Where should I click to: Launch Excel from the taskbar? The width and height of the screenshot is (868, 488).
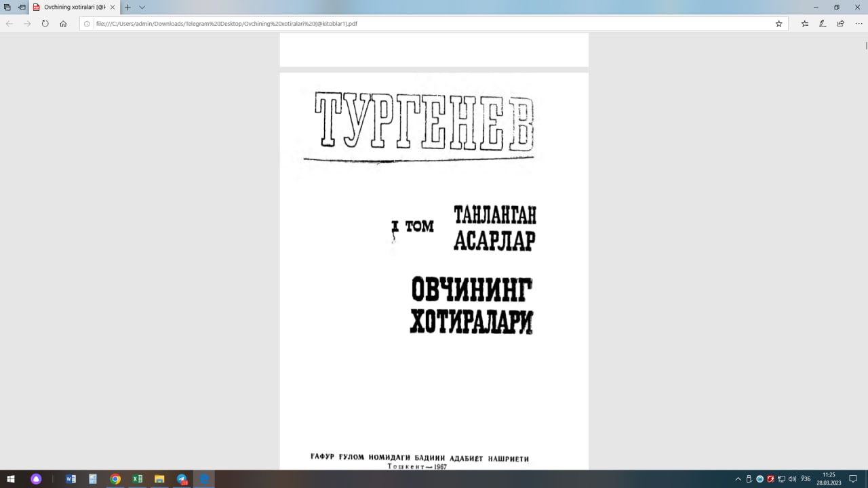138,480
